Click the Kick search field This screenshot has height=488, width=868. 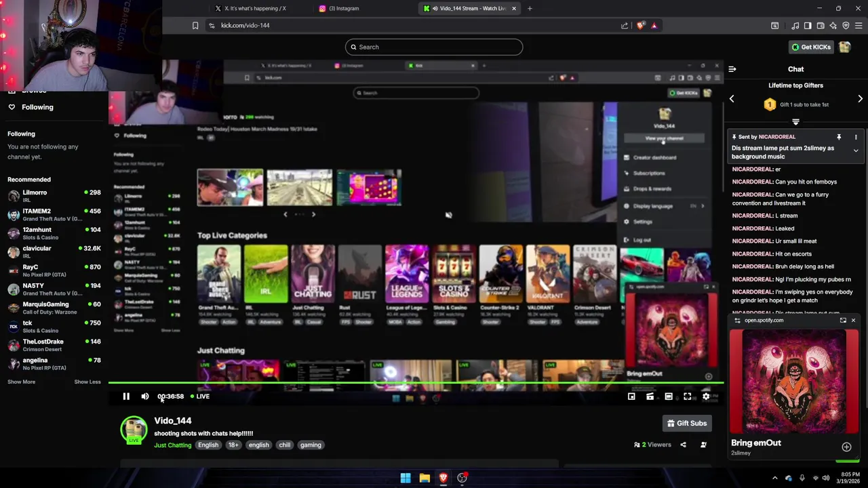coord(434,47)
